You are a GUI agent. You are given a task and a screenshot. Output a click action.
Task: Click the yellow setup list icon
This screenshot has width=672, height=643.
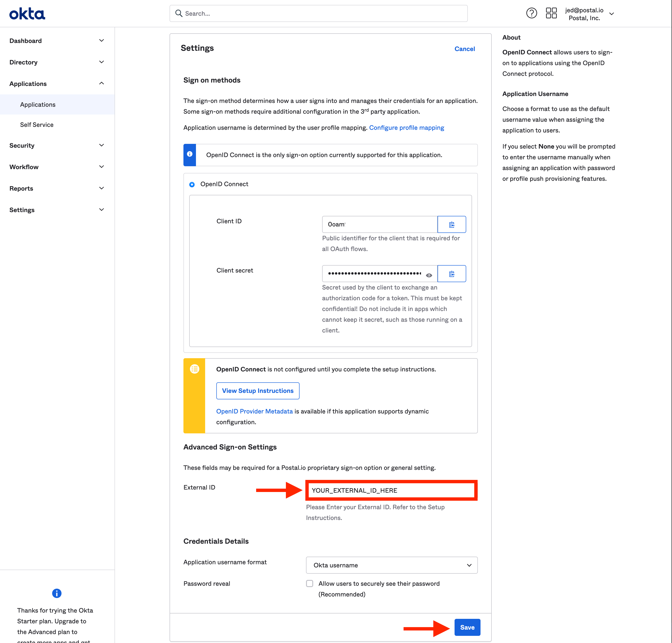(x=194, y=369)
